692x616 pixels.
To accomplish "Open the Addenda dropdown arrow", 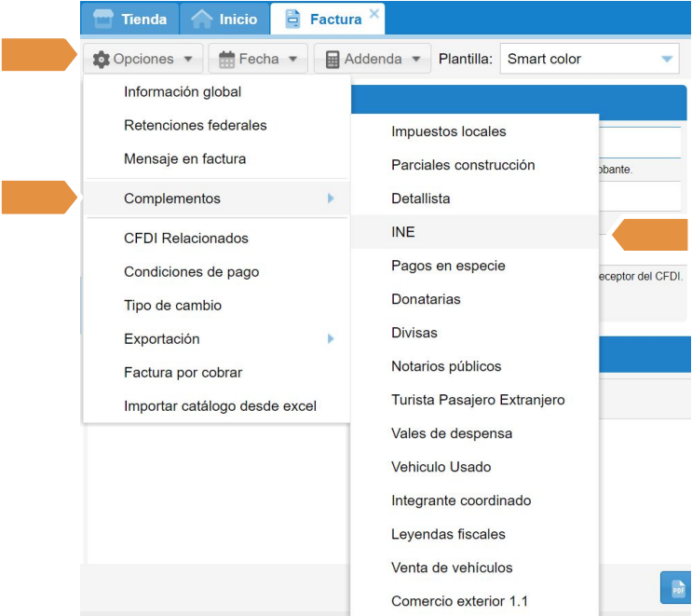I will (x=414, y=59).
